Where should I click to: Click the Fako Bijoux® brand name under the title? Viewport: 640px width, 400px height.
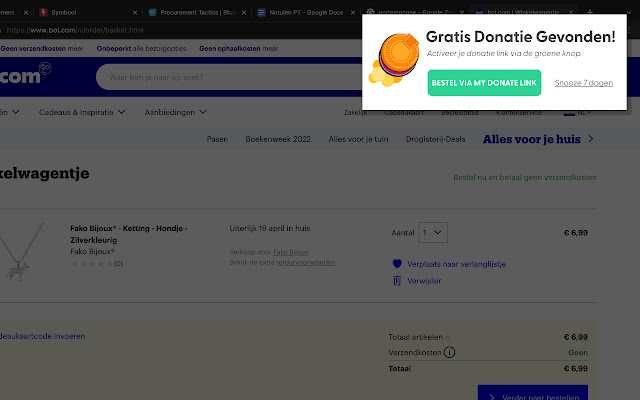92,252
